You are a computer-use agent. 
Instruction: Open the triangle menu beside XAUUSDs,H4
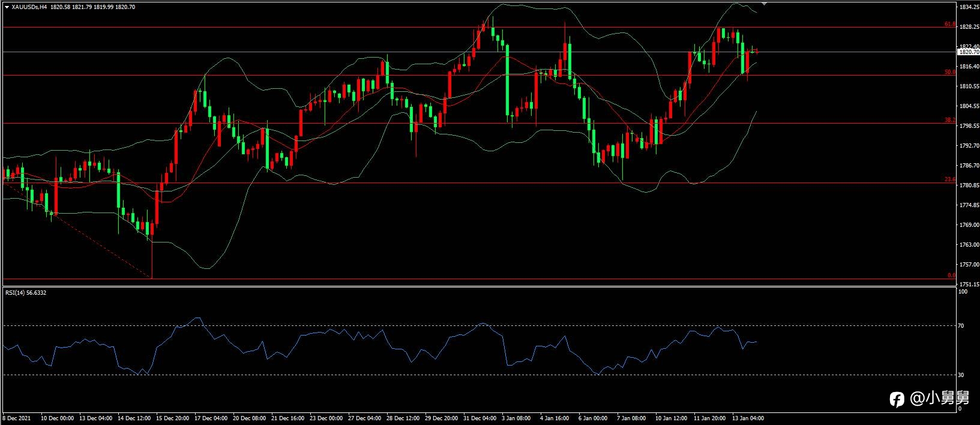(x=7, y=7)
